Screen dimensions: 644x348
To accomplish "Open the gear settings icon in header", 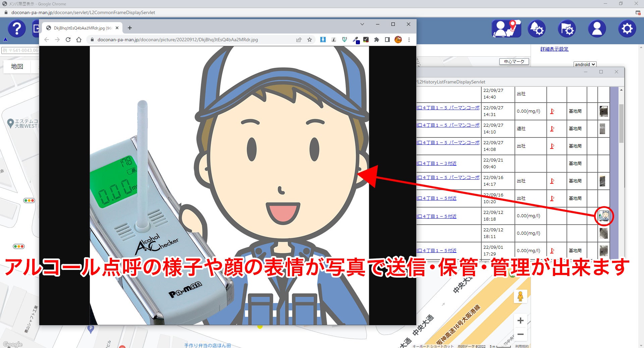I will point(627,29).
